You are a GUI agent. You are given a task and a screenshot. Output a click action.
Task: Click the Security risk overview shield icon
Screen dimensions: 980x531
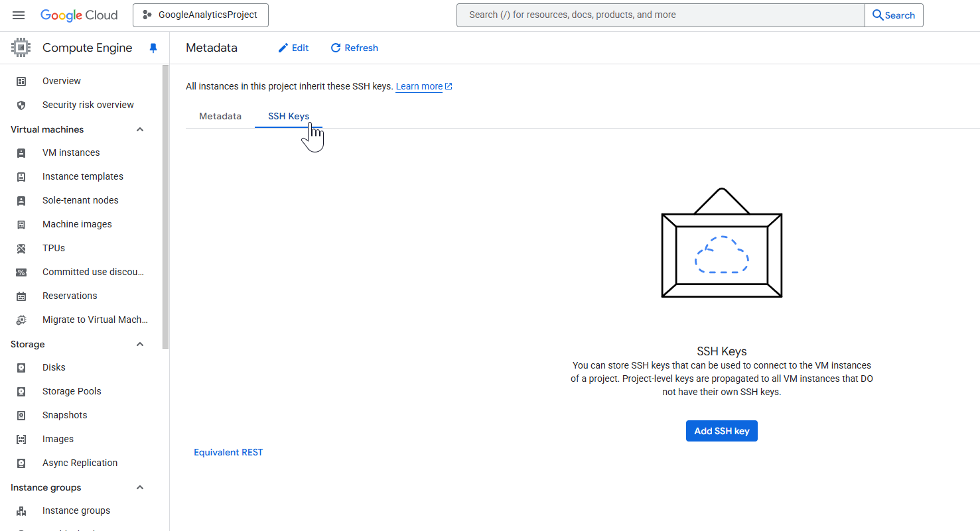coord(21,105)
